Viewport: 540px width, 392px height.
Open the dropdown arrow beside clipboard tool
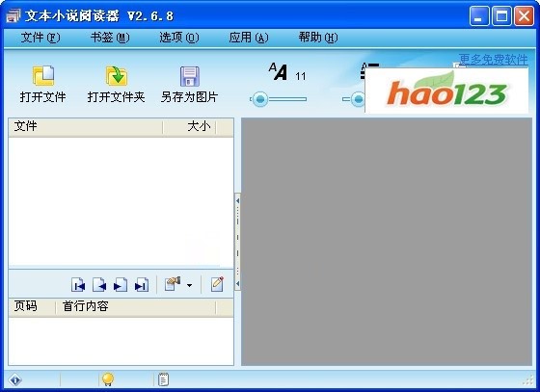click(x=189, y=285)
